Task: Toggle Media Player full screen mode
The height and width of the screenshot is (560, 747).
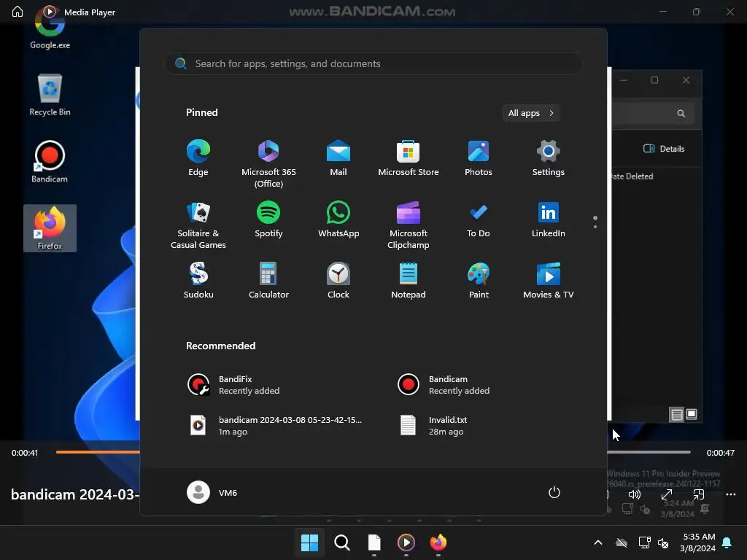Action: pyautogui.click(x=667, y=494)
